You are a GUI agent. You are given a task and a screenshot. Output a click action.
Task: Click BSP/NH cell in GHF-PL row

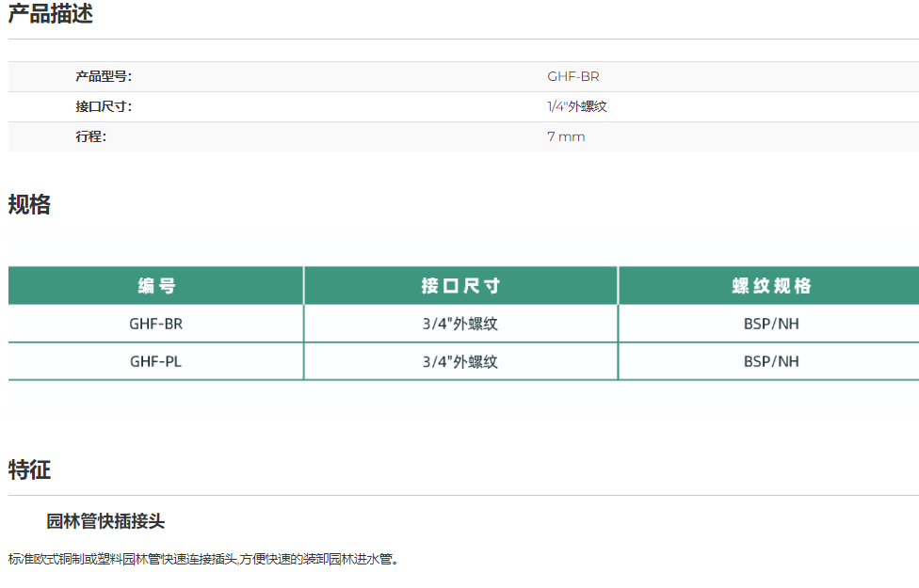coord(771,361)
